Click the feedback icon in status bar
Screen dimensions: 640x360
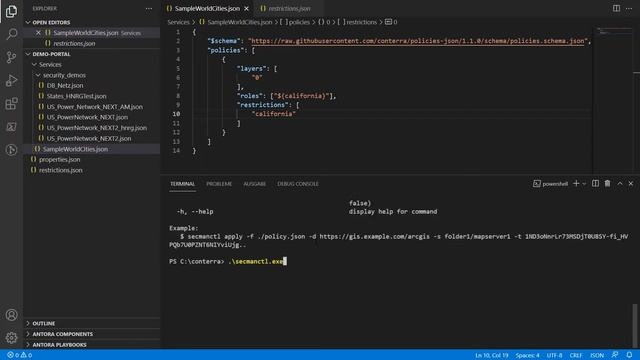coord(615,355)
